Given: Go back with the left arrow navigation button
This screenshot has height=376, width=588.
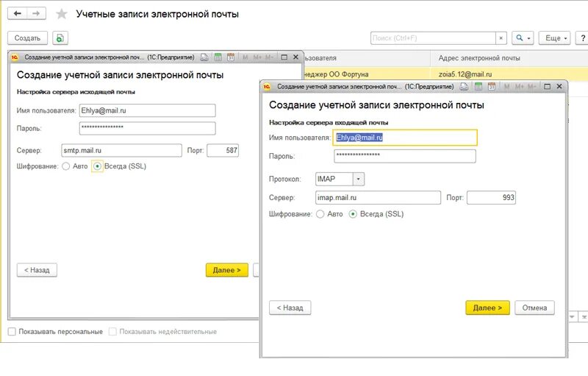Looking at the screenshot, I should (x=17, y=13).
